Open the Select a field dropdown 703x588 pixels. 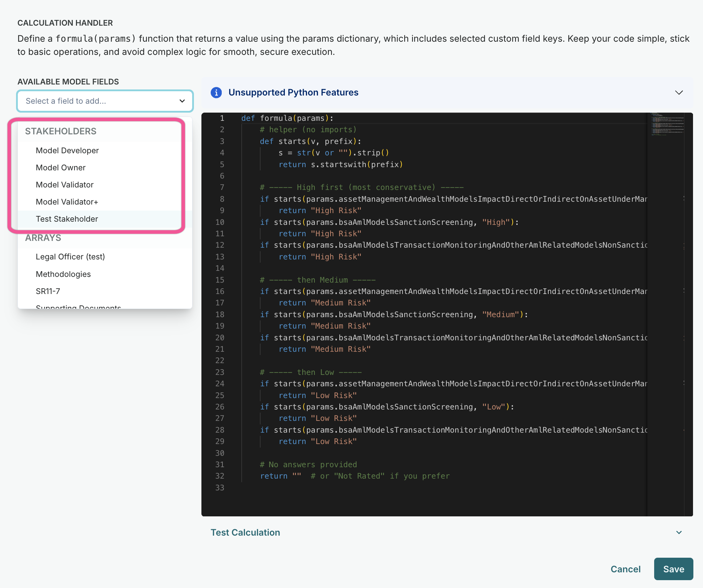[105, 101]
